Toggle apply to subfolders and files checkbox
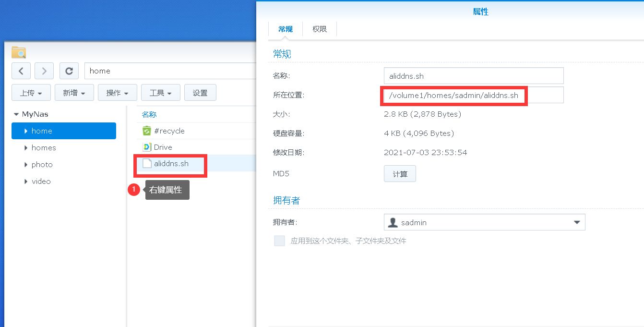The height and width of the screenshot is (327, 644). point(279,241)
